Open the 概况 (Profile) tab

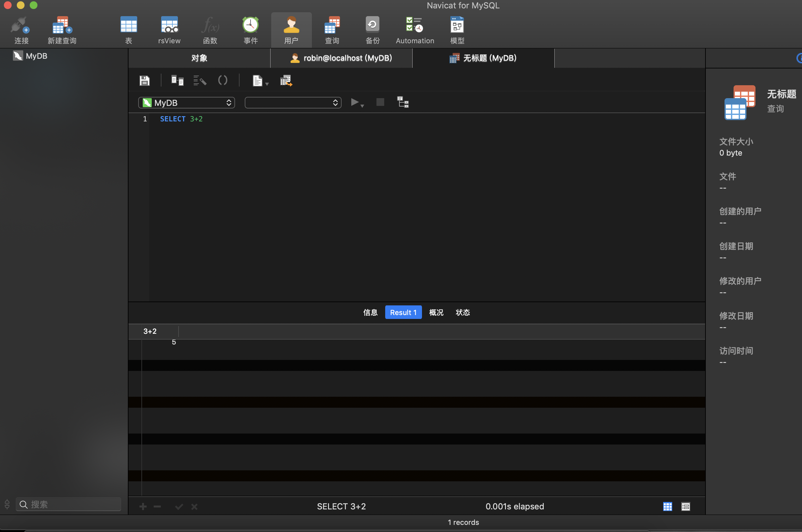pos(436,312)
